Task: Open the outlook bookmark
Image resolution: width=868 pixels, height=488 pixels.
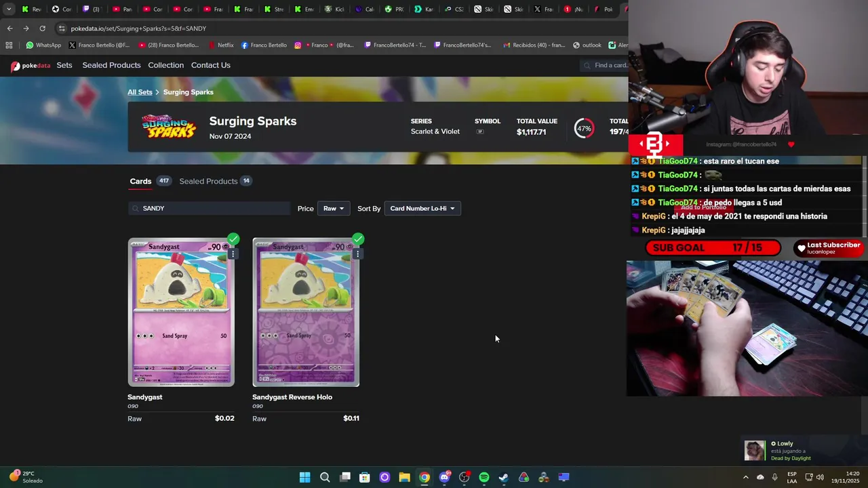Action: tap(587, 45)
